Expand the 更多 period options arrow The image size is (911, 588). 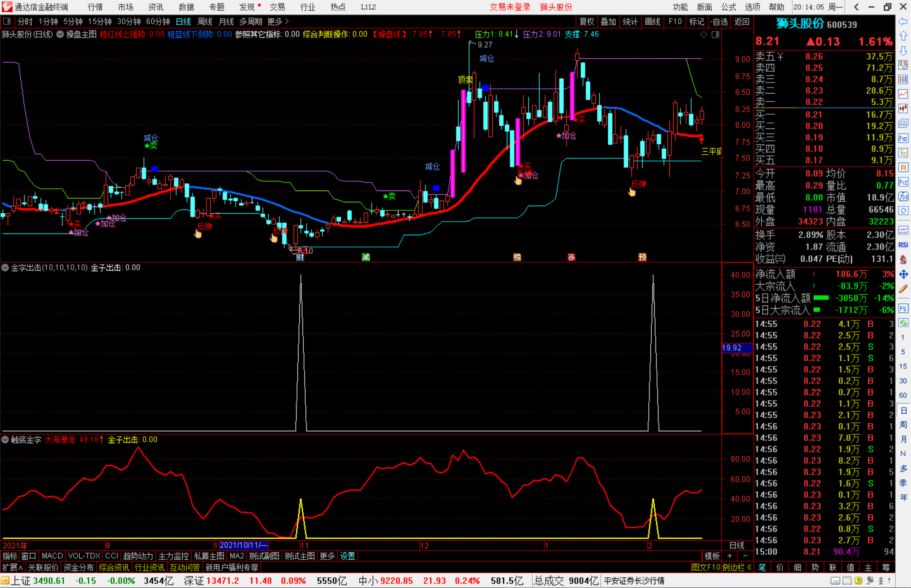[278, 21]
